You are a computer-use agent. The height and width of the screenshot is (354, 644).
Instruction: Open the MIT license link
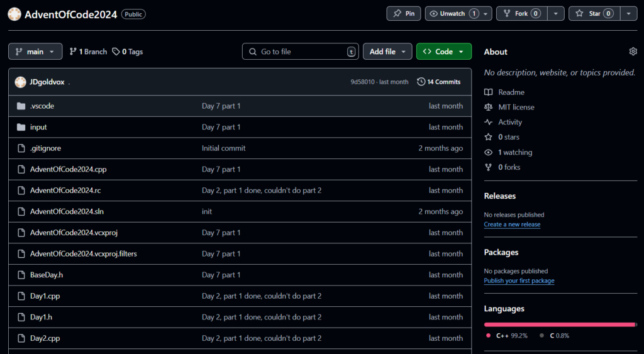516,108
